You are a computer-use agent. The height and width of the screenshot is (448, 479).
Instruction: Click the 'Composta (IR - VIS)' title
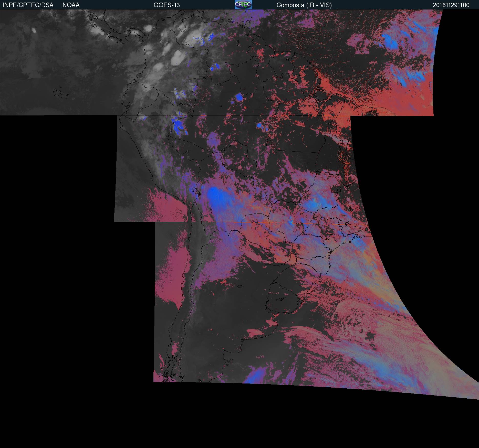(304, 5)
